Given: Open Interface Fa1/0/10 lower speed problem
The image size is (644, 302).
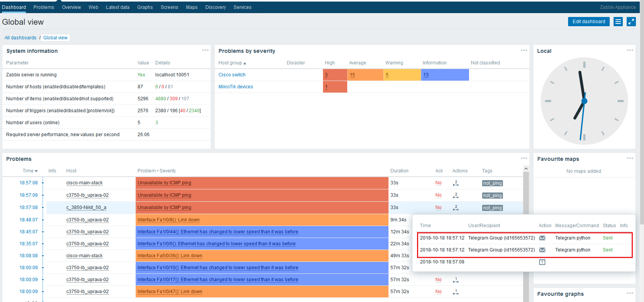Looking at the screenshot, I should (218, 268).
